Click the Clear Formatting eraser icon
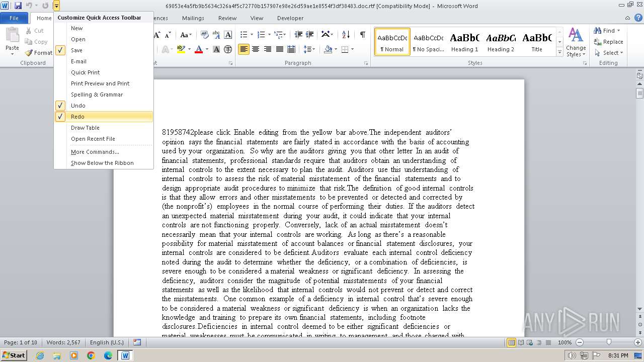644x362 pixels. pos(204,35)
